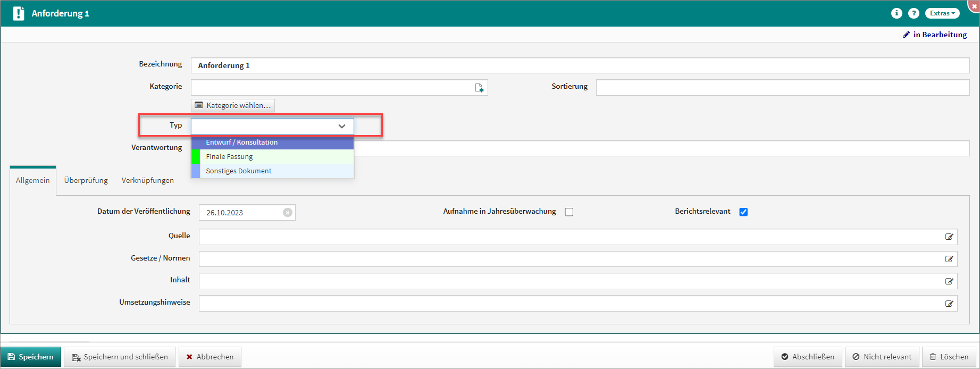Open help via question mark icon

pyautogui.click(x=914, y=13)
